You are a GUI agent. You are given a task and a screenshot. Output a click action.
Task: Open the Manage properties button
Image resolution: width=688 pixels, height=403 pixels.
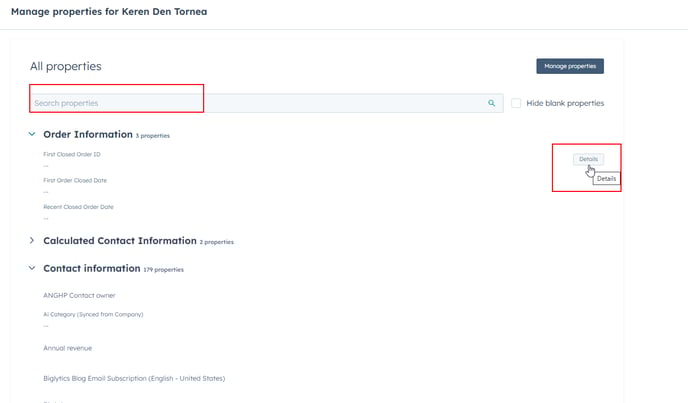[x=570, y=66]
